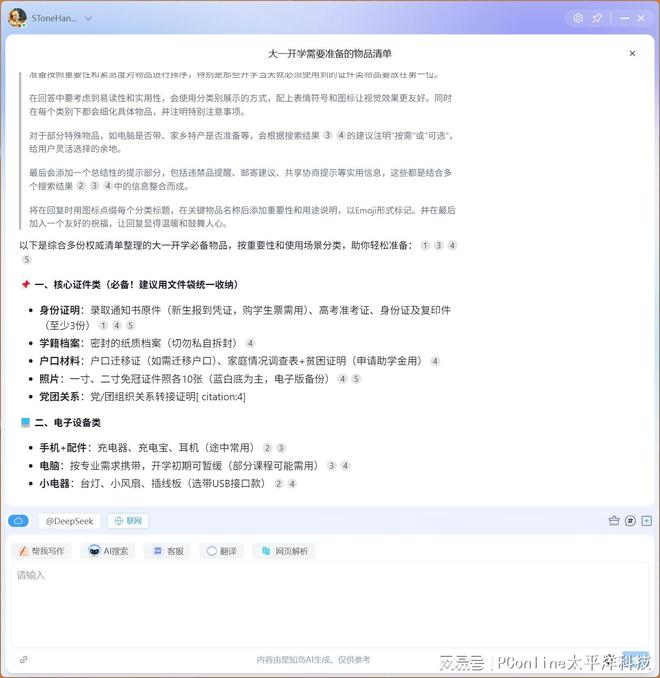Pin the window with the pushpin icon
Viewport: 660px width, 678px height.
coord(597,18)
